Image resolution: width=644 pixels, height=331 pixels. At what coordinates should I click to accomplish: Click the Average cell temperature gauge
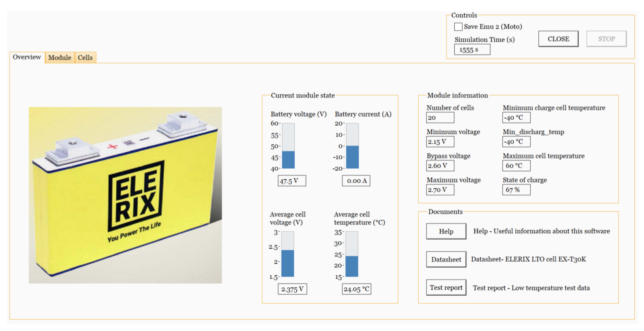pyautogui.click(x=352, y=254)
